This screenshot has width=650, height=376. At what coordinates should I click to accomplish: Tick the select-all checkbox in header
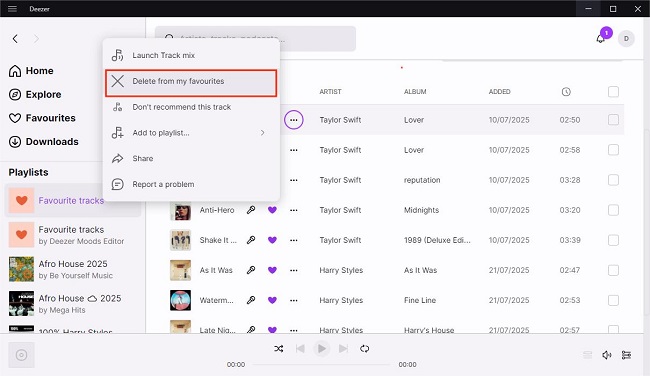click(613, 92)
